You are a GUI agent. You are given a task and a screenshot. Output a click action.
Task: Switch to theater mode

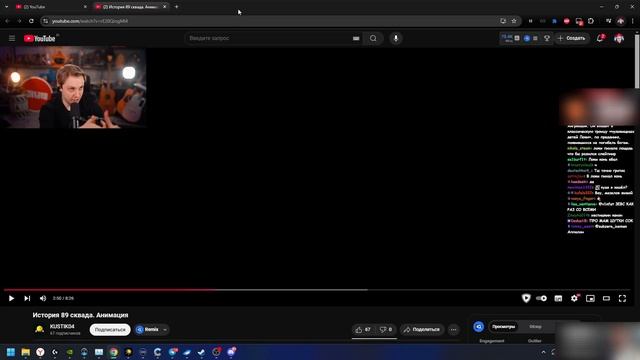coord(606,298)
